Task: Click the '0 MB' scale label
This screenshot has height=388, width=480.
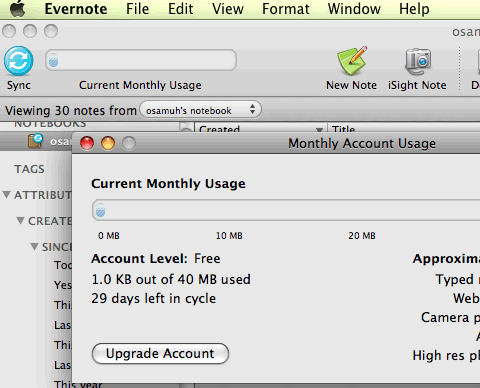Action: coord(109,236)
